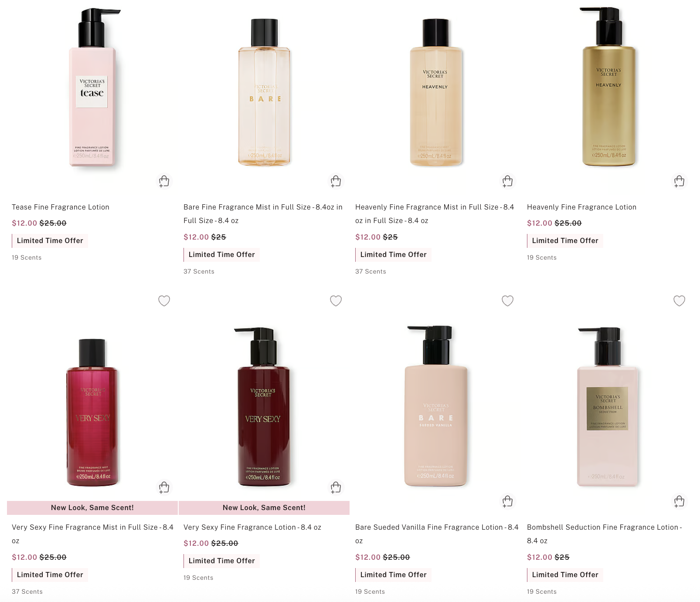Open Tease Fine Fragrance Lotion product link

[x=61, y=207]
